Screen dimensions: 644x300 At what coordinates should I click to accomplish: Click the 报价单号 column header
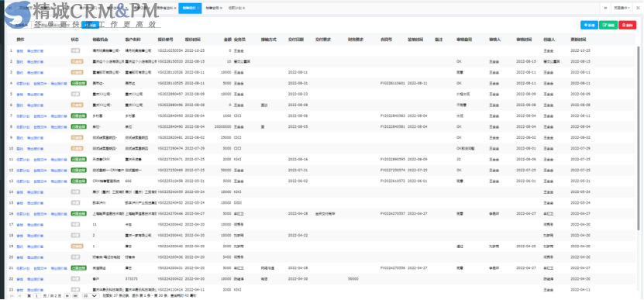click(x=166, y=40)
